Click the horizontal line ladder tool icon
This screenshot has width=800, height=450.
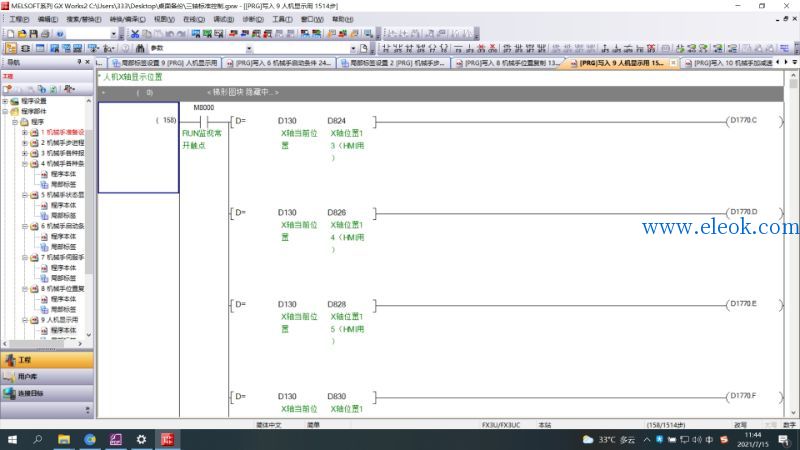(x=458, y=48)
